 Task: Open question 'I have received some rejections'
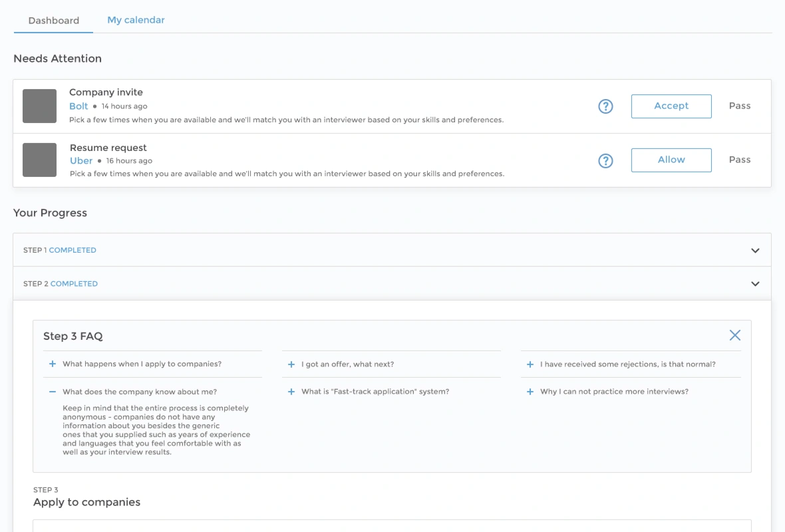[628, 364]
